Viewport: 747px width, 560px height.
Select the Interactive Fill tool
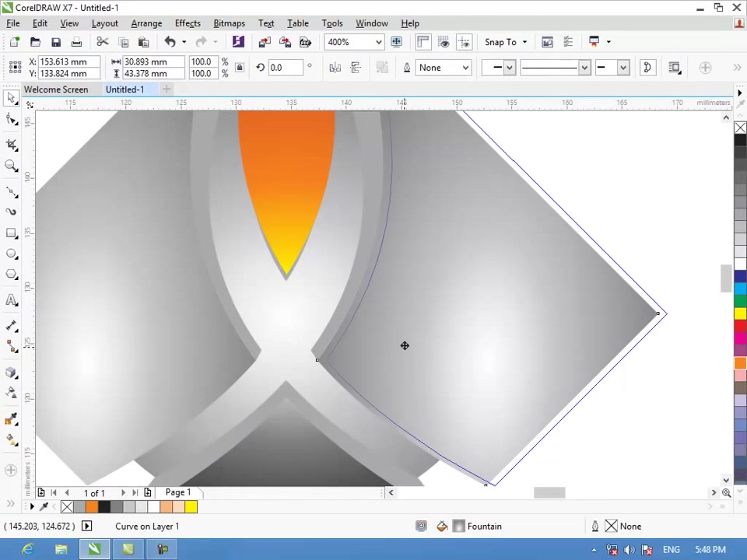click(x=11, y=439)
